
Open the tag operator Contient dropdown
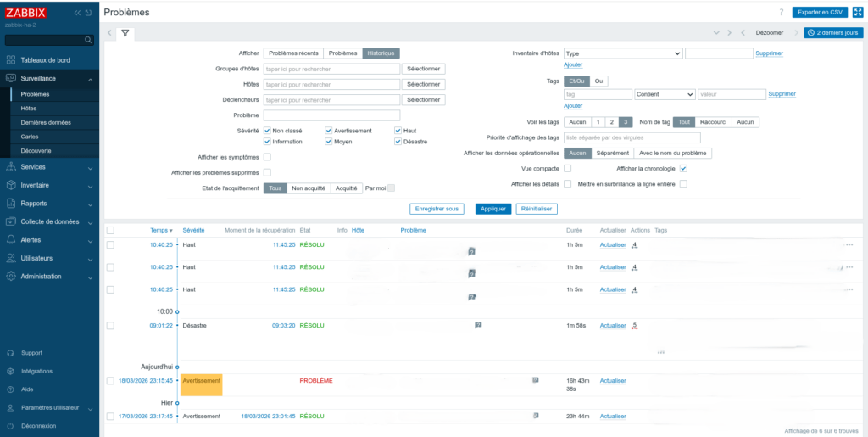(665, 95)
